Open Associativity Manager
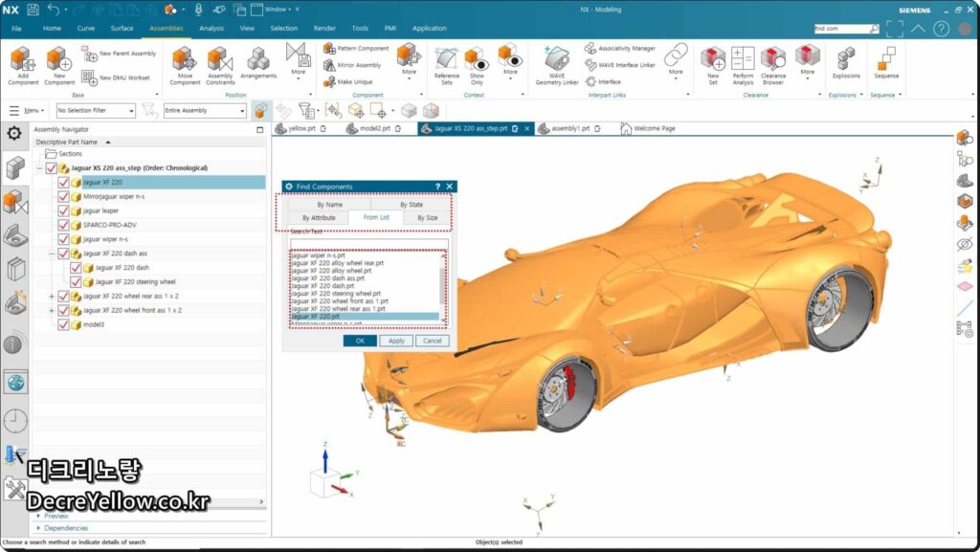980x552 pixels. click(620, 48)
